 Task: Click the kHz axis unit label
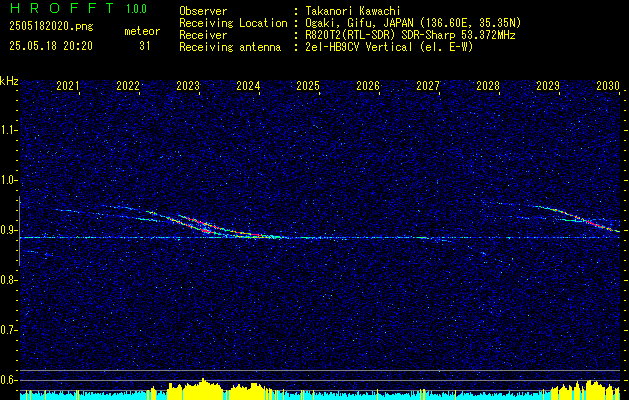[9, 81]
